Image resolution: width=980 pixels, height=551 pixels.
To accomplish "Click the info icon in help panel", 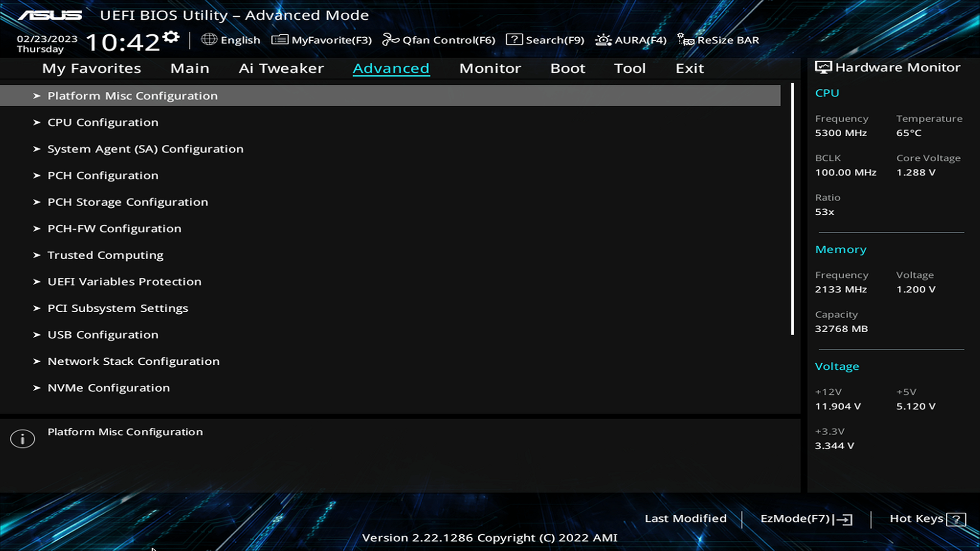I will coord(22,439).
